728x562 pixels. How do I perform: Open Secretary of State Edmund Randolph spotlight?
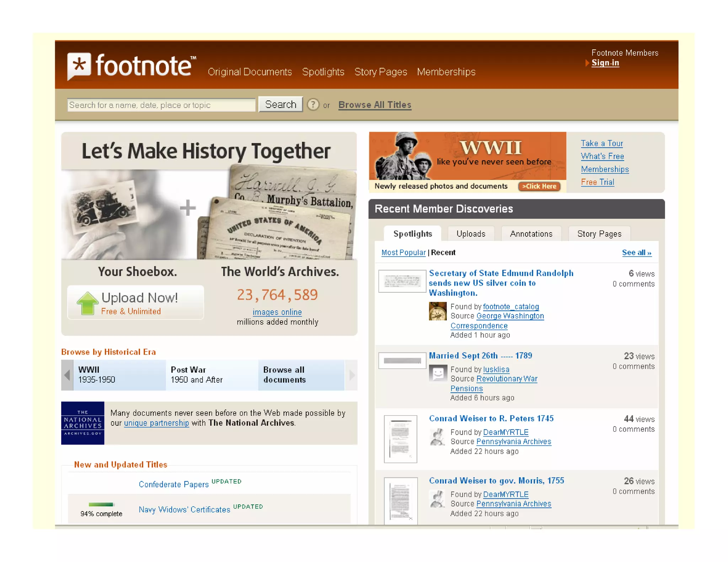pos(501,283)
